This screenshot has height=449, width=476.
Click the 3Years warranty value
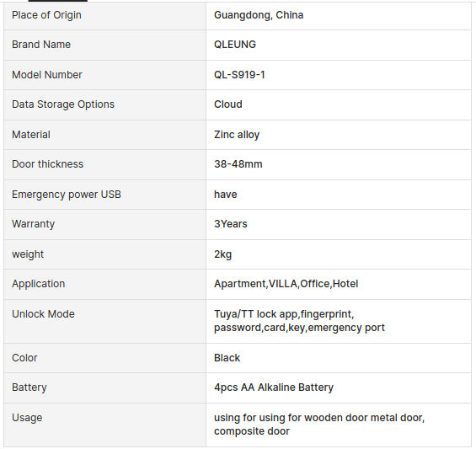[231, 224]
